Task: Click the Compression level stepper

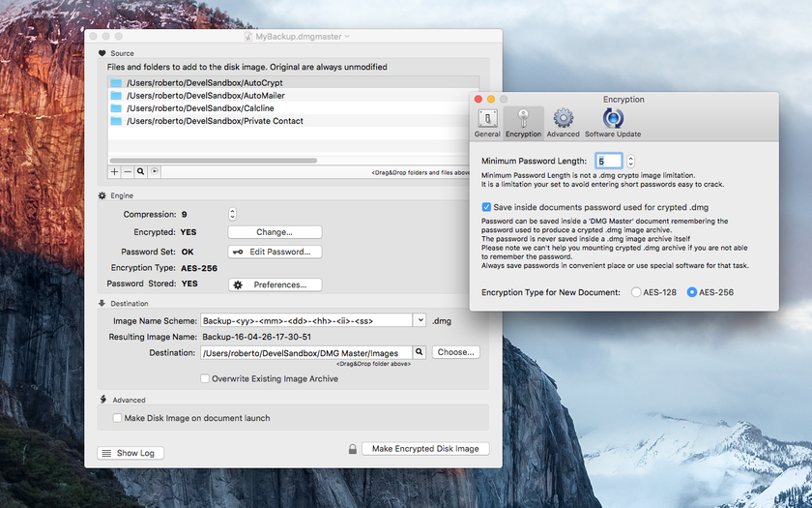Action: 232,214
